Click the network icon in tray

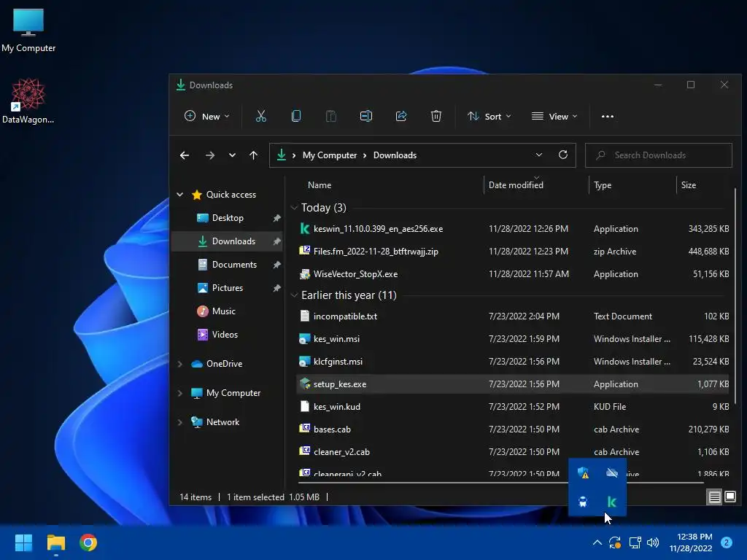click(635, 542)
